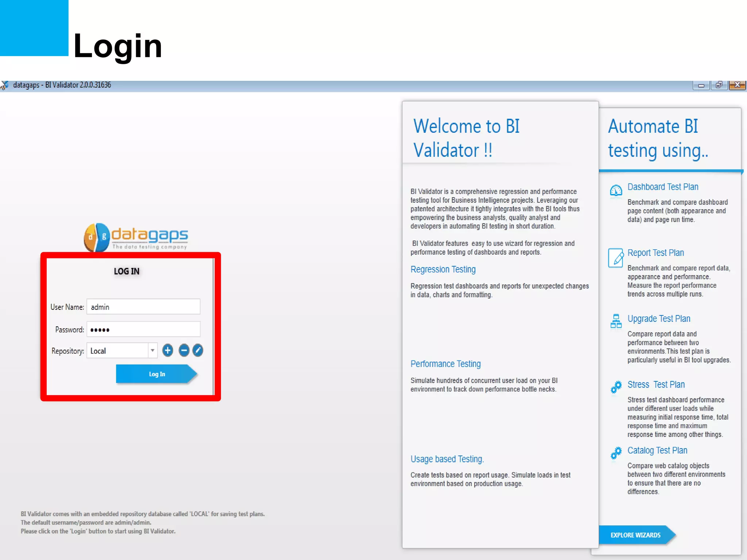This screenshot has width=747, height=560.
Task: Click the app icon in title bar
Action: tap(4, 85)
